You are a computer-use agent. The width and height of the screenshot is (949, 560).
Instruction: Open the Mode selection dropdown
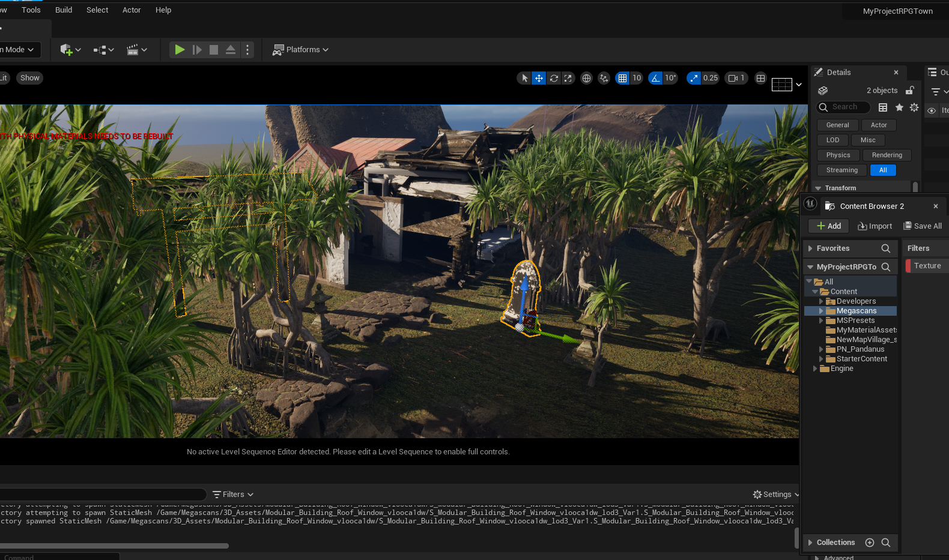click(x=19, y=50)
